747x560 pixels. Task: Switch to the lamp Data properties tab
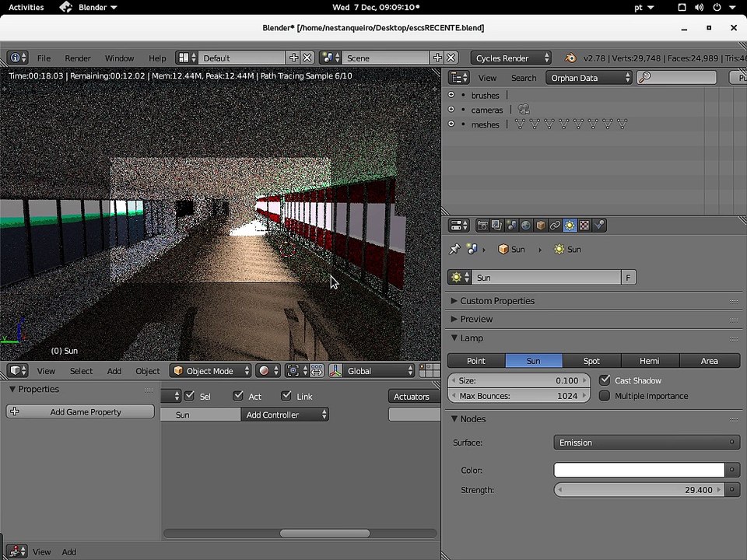coord(570,226)
